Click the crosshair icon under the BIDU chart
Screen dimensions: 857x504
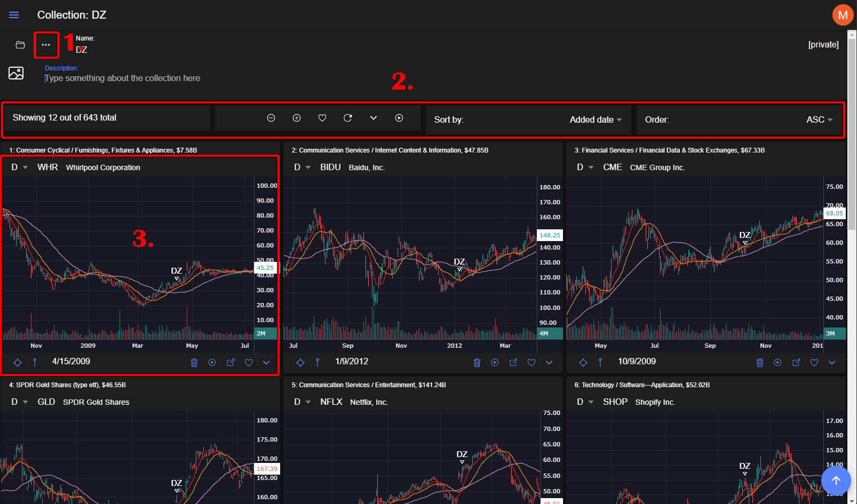[300, 363]
